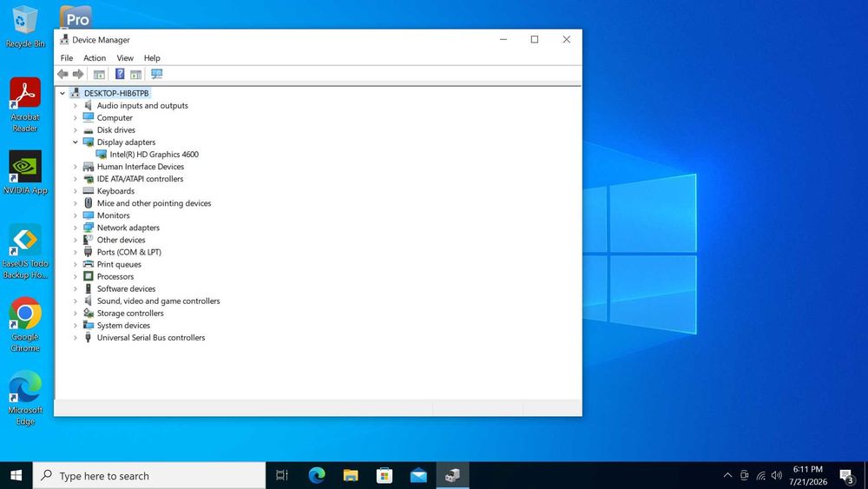Expand the System devices arrow

(x=76, y=325)
